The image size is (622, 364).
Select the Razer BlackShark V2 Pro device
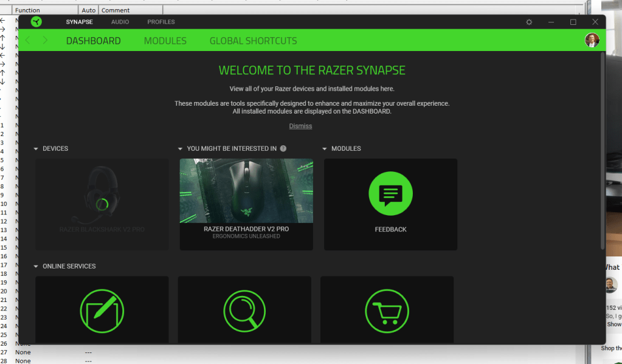pos(102,204)
